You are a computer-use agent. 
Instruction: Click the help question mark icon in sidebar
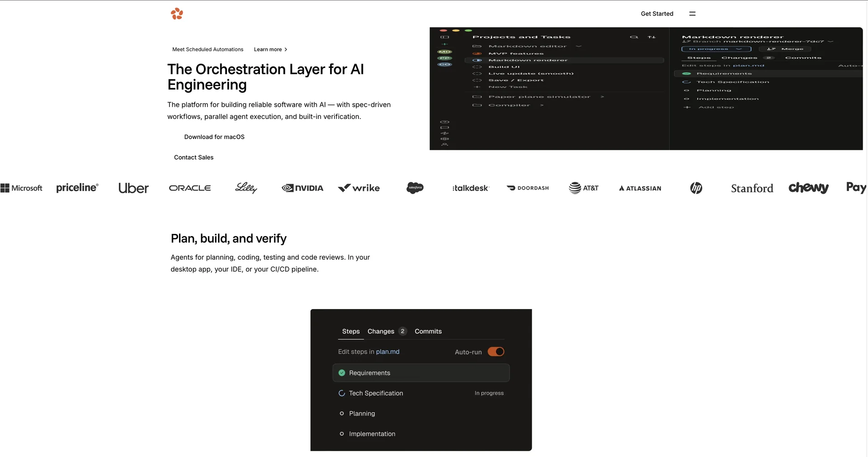(x=445, y=122)
